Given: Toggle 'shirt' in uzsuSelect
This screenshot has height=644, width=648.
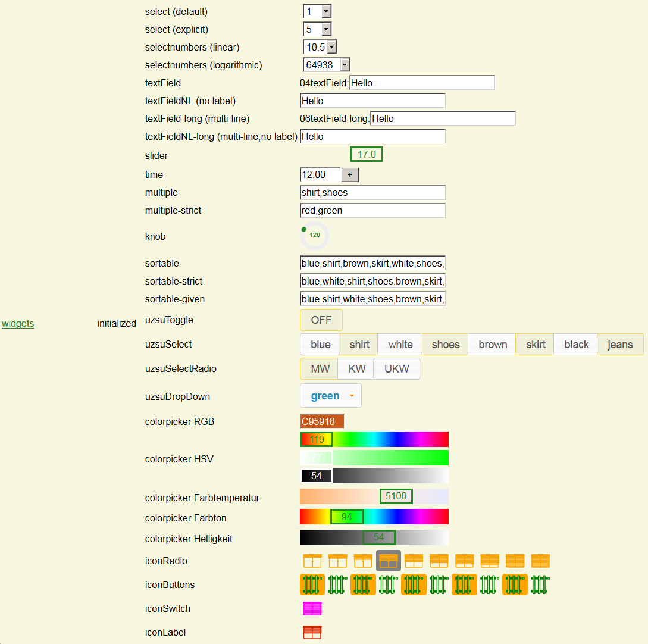Looking at the screenshot, I should pos(359,345).
